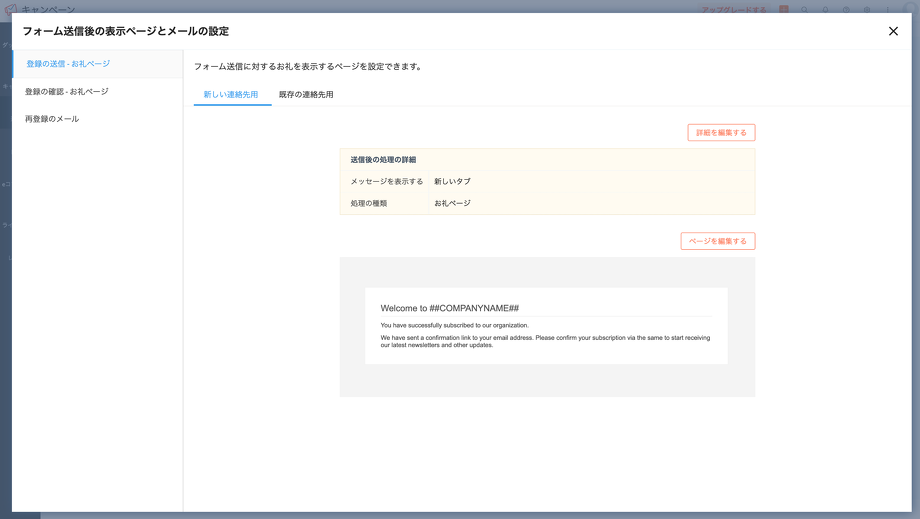Click the メッセージを表示する row

click(546, 182)
